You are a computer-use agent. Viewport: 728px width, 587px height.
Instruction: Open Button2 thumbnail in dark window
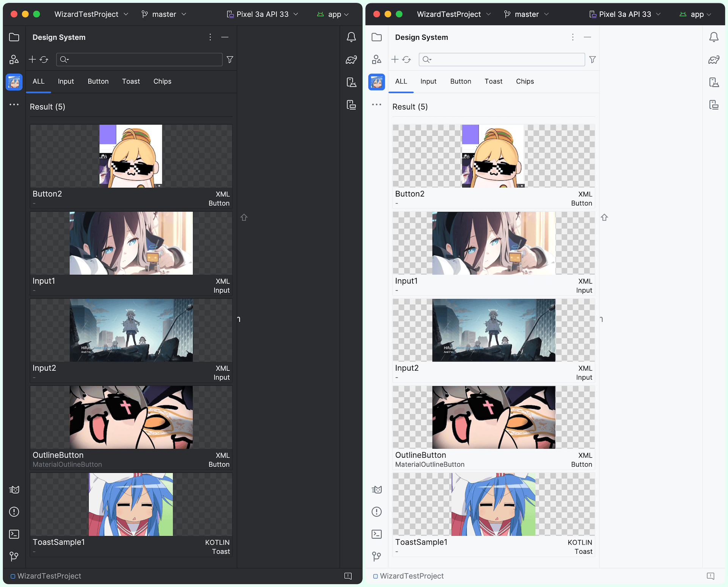click(x=131, y=156)
